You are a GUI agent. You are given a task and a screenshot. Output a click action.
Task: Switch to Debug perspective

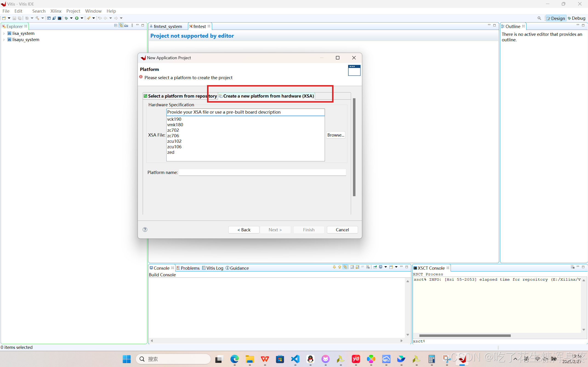click(x=577, y=18)
